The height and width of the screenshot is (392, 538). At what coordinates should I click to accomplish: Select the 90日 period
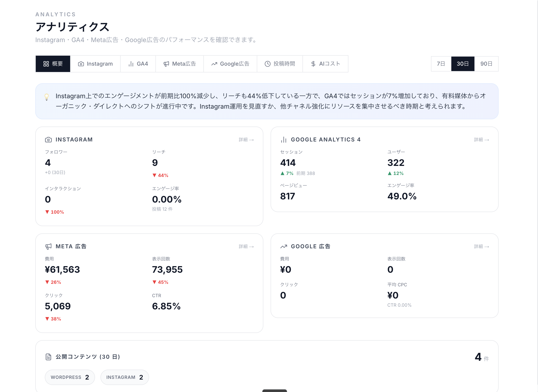486,64
